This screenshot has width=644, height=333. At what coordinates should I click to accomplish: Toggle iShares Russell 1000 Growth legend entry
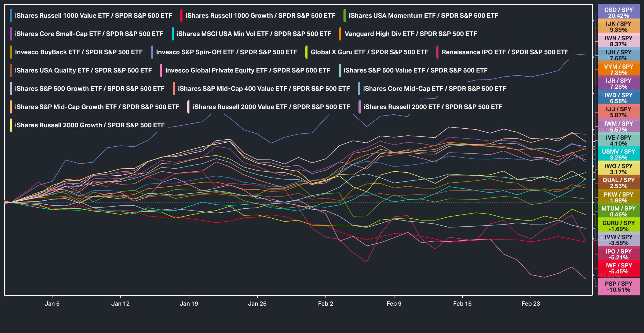[260, 16]
